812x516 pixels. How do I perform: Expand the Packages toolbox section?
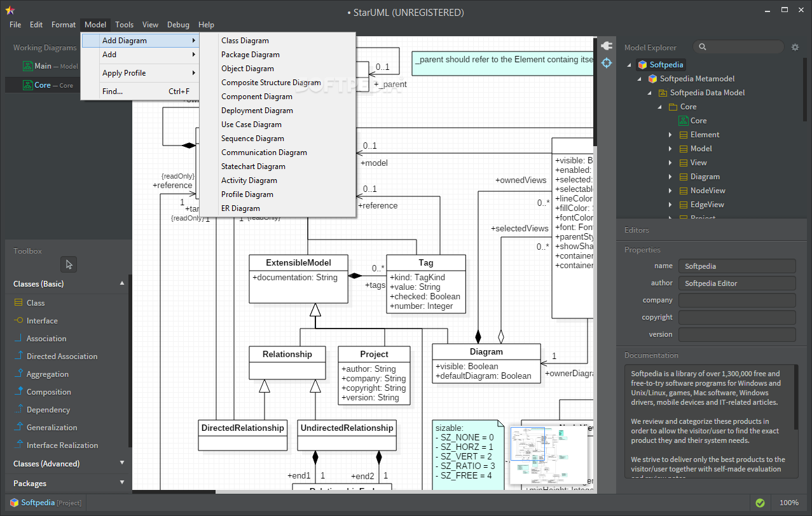[x=122, y=483]
